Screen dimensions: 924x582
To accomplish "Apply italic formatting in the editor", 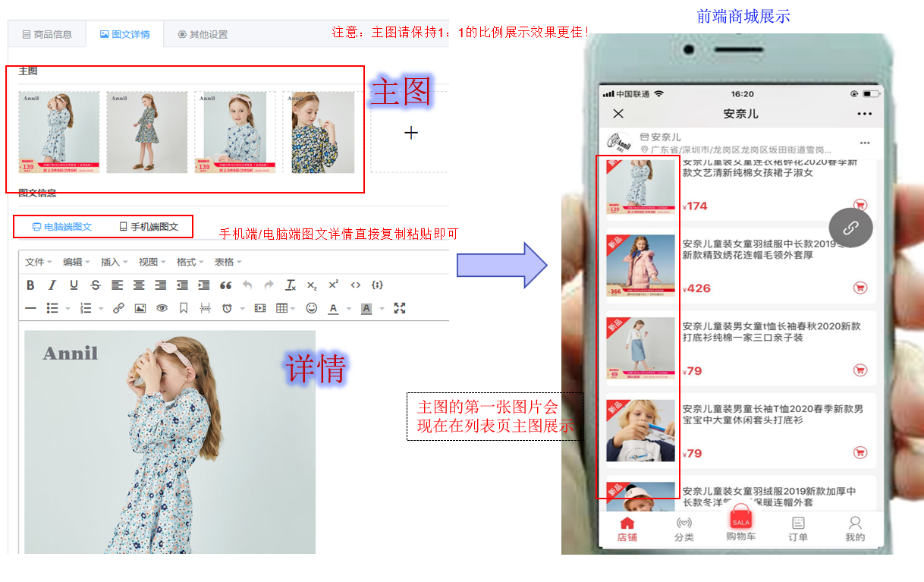I will click(x=52, y=285).
